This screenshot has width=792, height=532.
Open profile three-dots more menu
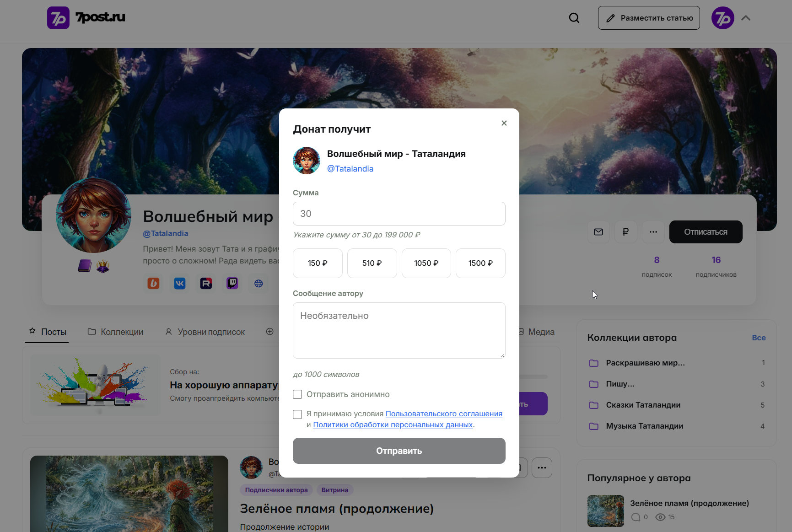653,232
